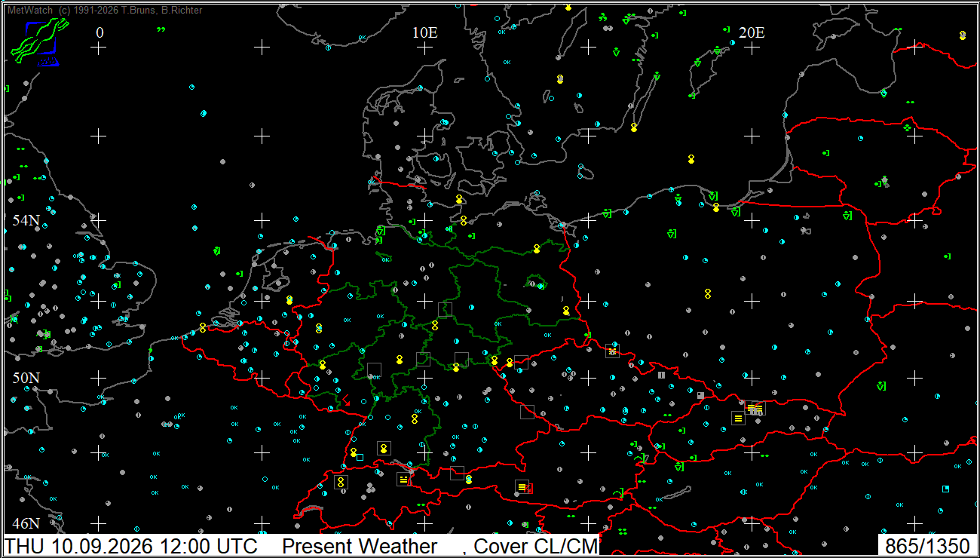Click gray square with vertical bar symbol
Viewport: 980px width, 558px height.
point(661,375)
